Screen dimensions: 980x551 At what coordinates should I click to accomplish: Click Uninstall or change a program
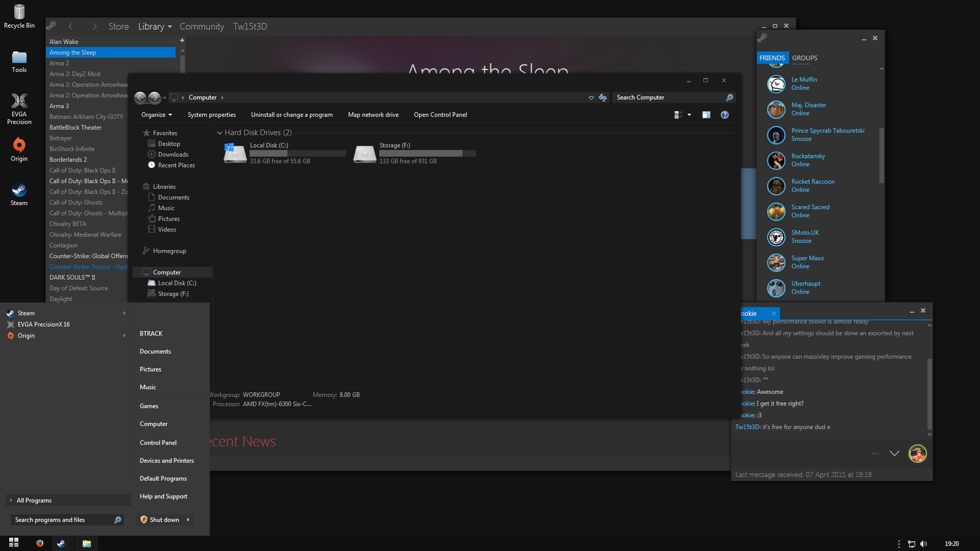click(x=292, y=115)
